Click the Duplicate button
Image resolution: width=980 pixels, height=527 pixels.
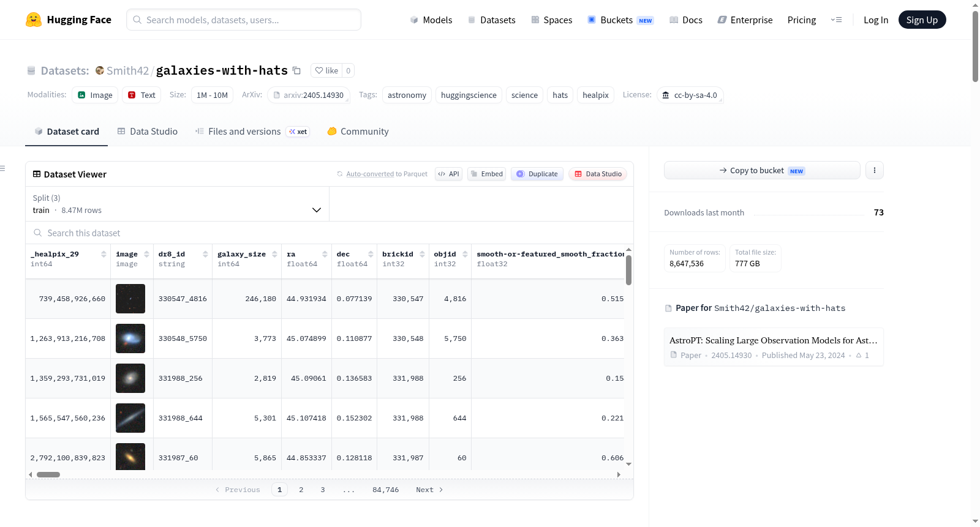537,174
